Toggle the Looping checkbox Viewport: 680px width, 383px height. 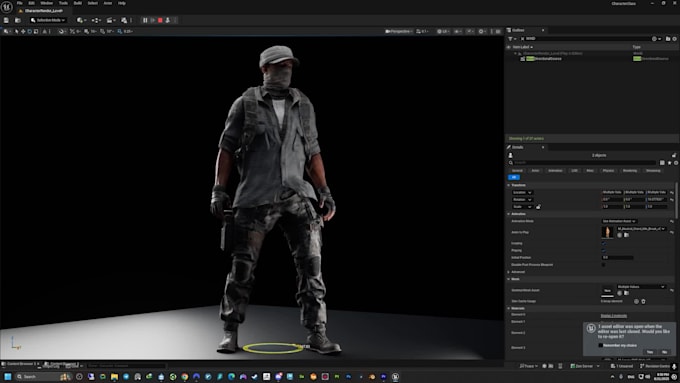(603, 243)
